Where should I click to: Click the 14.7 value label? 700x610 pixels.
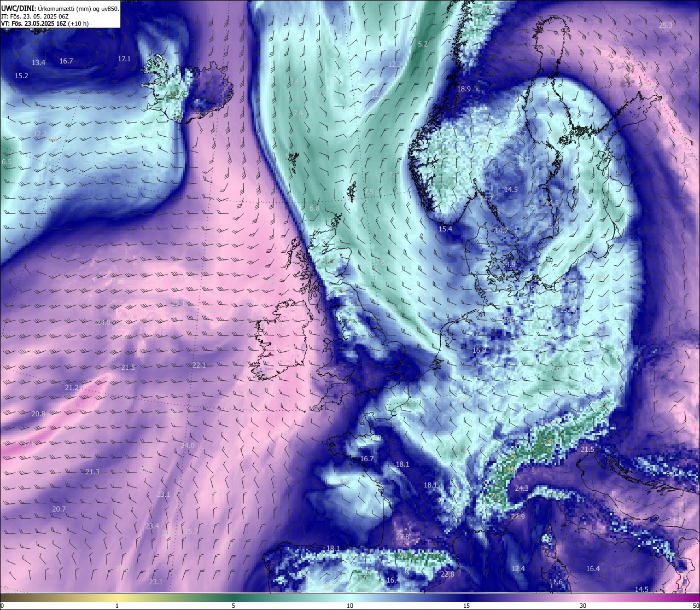click(501, 230)
